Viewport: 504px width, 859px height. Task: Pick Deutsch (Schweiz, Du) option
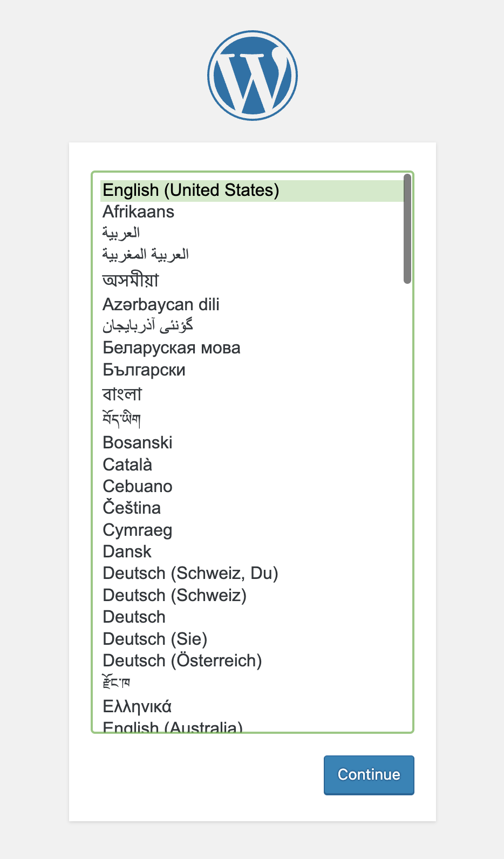pyautogui.click(x=190, y=574)
